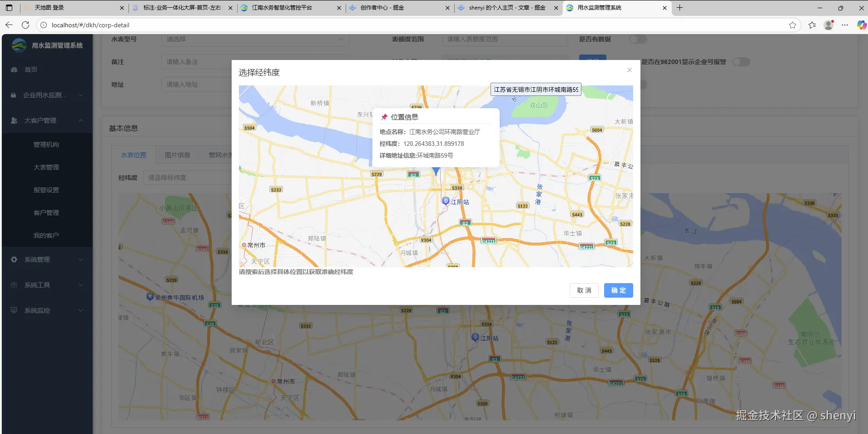868x434 pixels.
Task: Go to 首页 via its sidebar icon
Action: 14,70
